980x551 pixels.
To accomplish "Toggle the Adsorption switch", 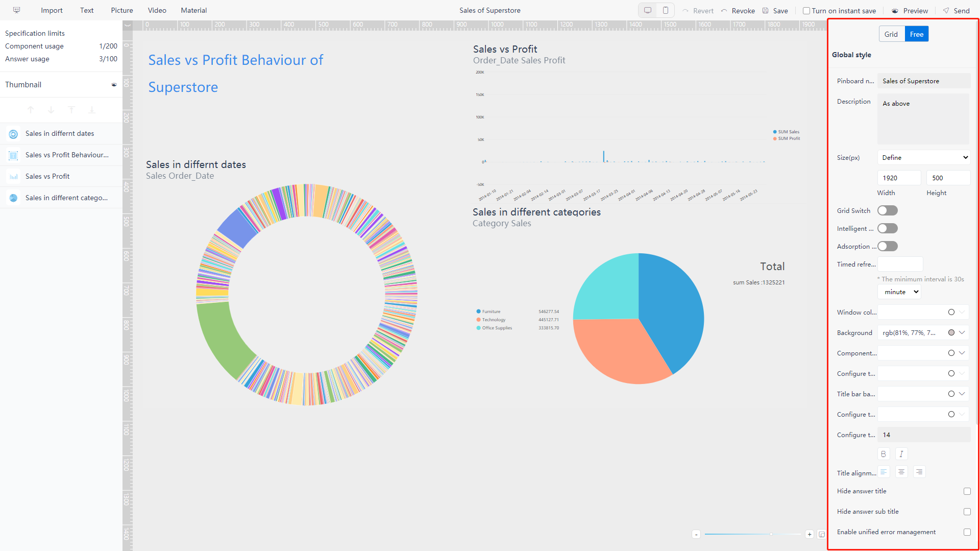I will pyautogui.click(x=888, y=247).
